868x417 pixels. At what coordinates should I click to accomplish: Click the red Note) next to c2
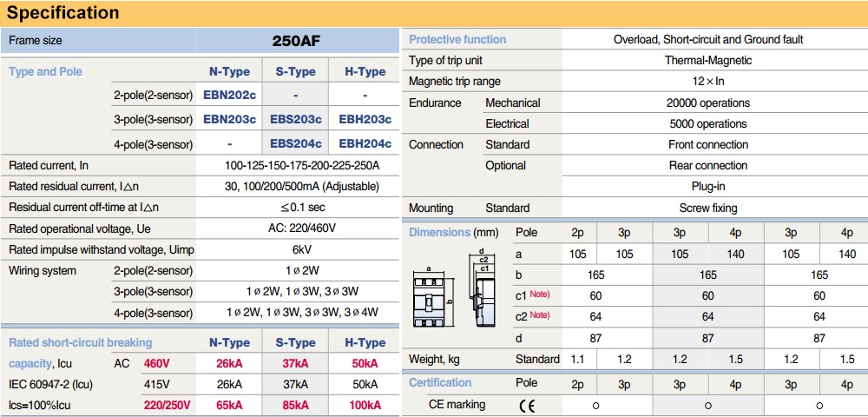[x=540, y=315]
